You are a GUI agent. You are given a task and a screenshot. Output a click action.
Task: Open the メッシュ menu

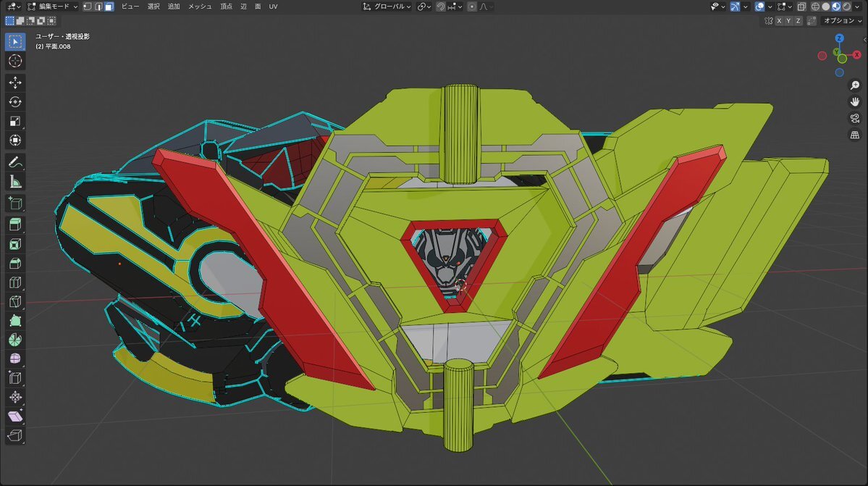(x=200, y=7)
